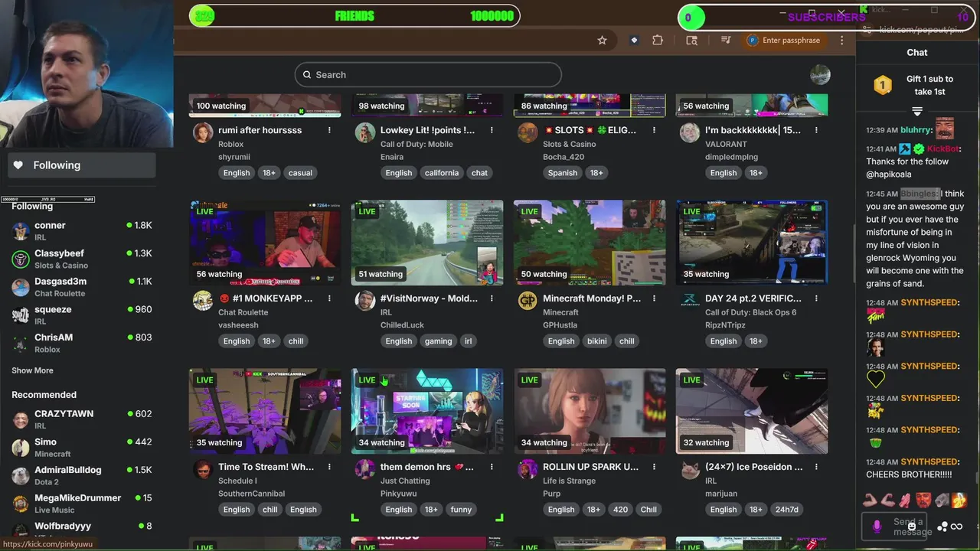Image resolution: width=980 pixels, height=551 pixels.
Task: Open the Time To Stream purple plant thumbnail
Action: pos(265,412)
